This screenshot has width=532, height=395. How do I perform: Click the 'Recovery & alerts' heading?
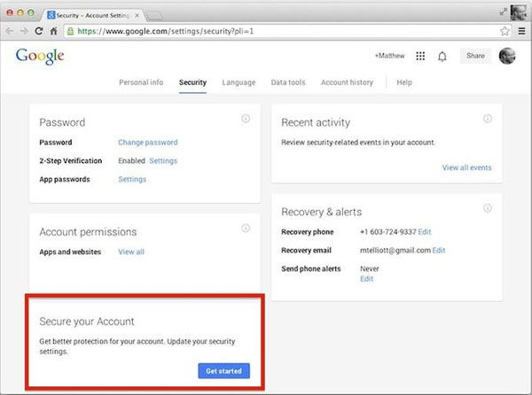coord(322,212)
